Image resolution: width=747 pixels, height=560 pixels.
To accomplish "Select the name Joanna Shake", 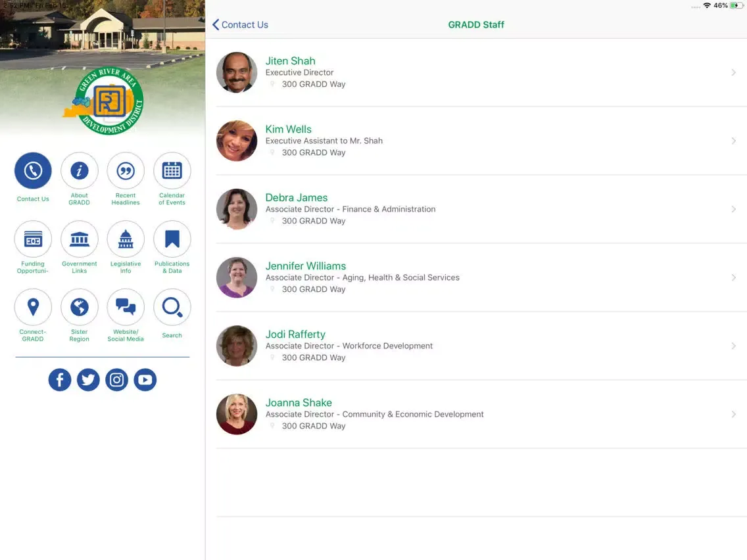I will point(299,403).
